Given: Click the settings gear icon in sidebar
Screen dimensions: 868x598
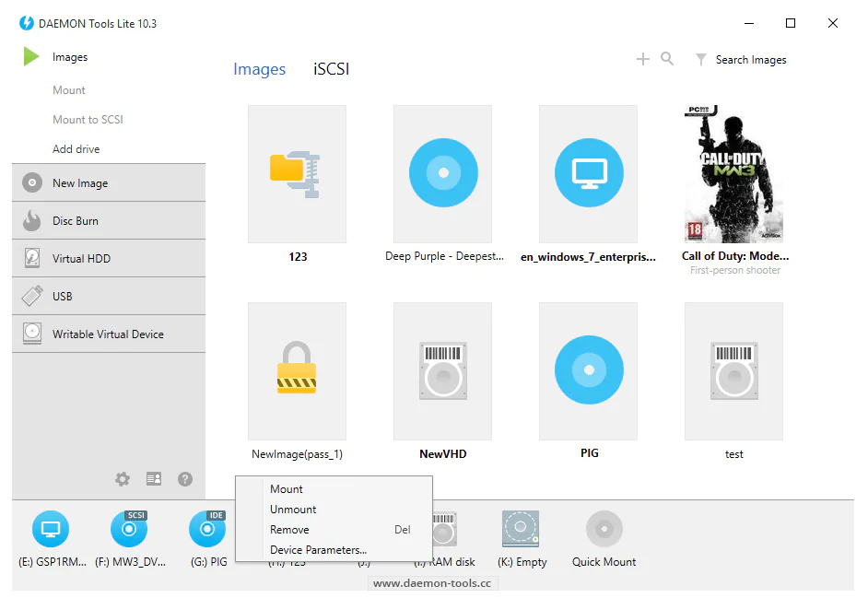Looking at the screenshot, I should point(123,479).
